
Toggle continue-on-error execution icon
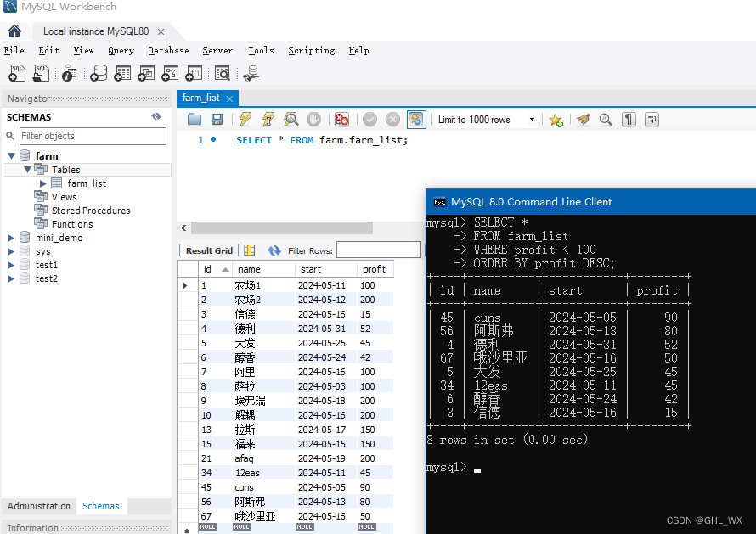click(x=341, y=119)
